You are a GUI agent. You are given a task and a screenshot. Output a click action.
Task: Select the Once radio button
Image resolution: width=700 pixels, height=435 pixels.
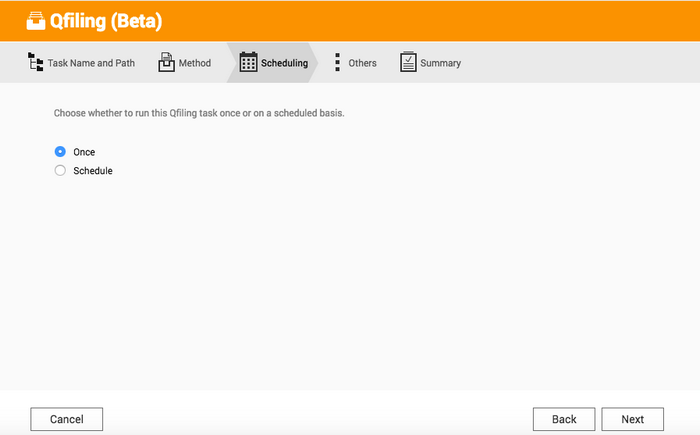click(x=60, y=152)
